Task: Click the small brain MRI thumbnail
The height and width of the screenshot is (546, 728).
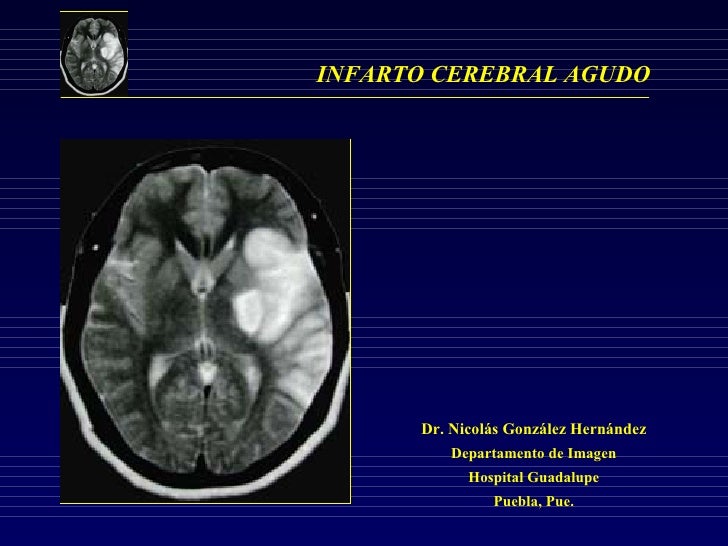Action: pyautogui.click(x=94, y=54)
